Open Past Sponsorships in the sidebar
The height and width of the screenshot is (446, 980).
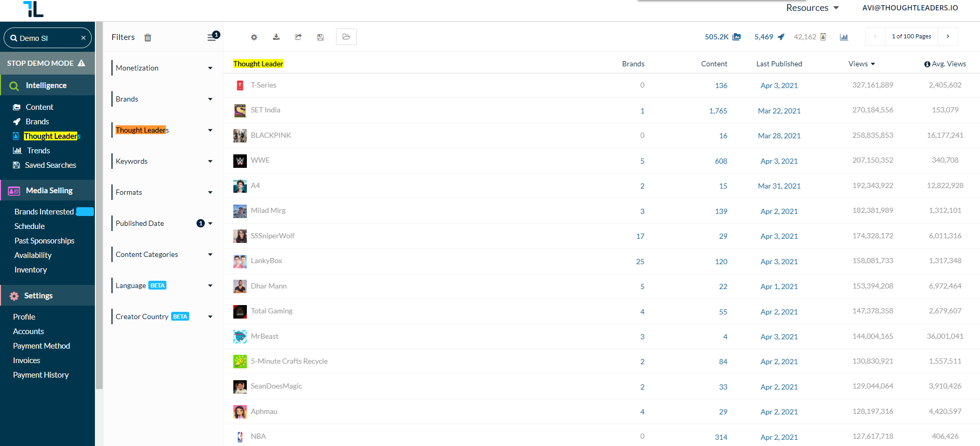(44, 241)
